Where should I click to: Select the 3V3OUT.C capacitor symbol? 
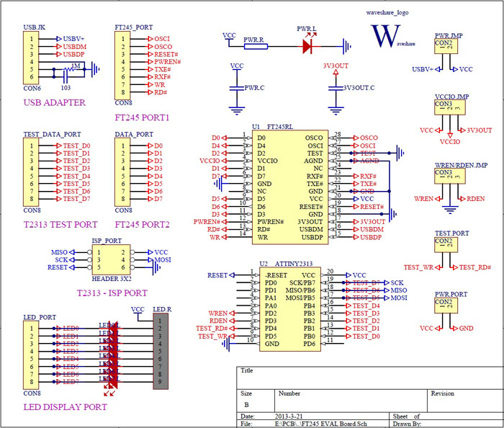(x=336, y=88)
